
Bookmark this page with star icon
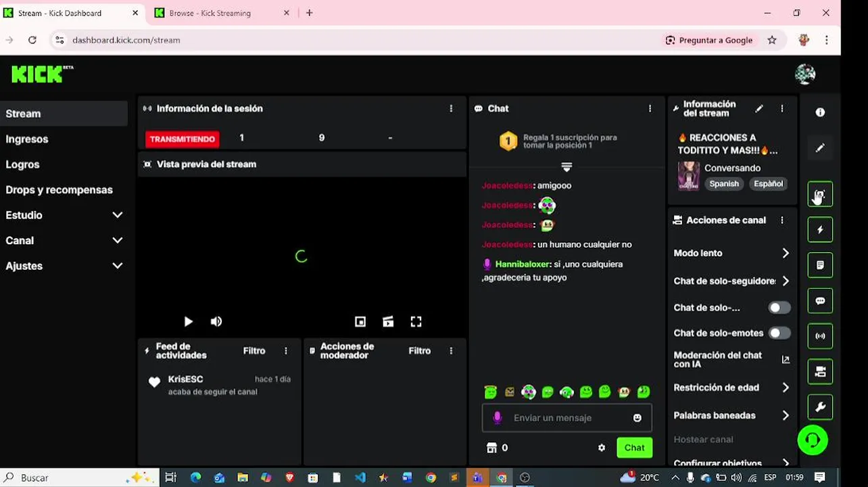(x=772, y=40)
